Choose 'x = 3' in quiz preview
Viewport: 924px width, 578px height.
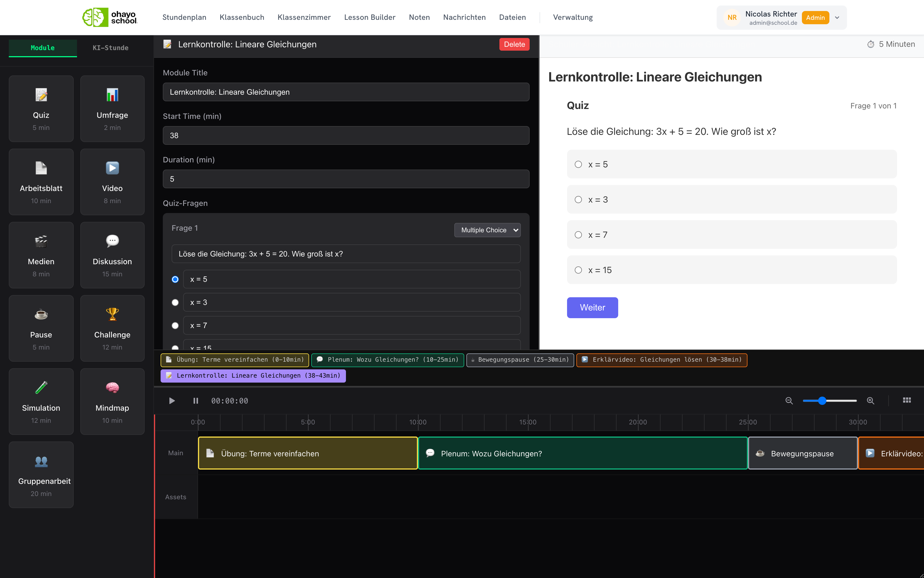click(732, 200)
